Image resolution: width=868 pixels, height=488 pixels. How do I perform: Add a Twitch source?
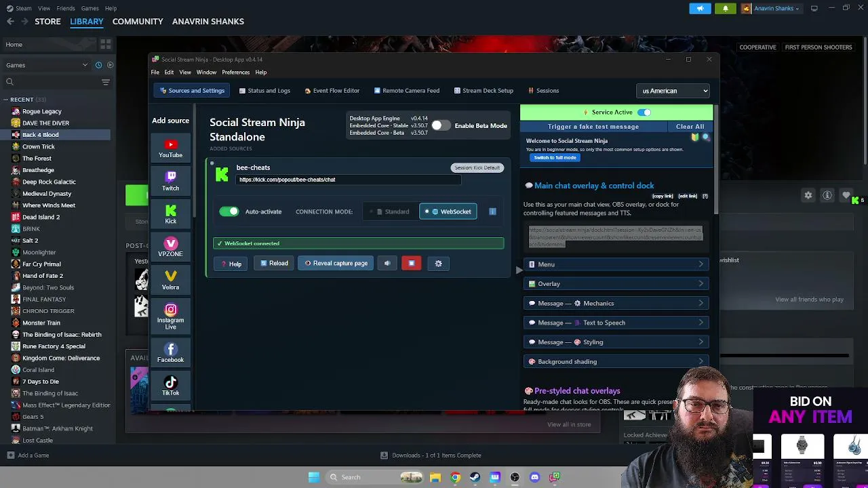[170, 181]
